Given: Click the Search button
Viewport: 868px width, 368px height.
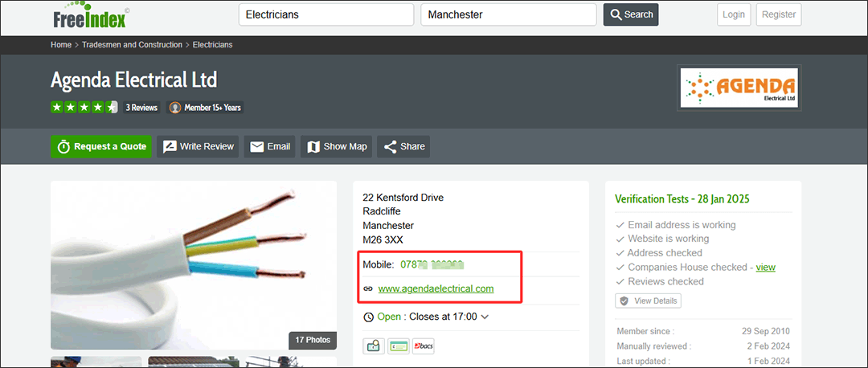Looking at the screenshot, I should click(x=631, y=15).
